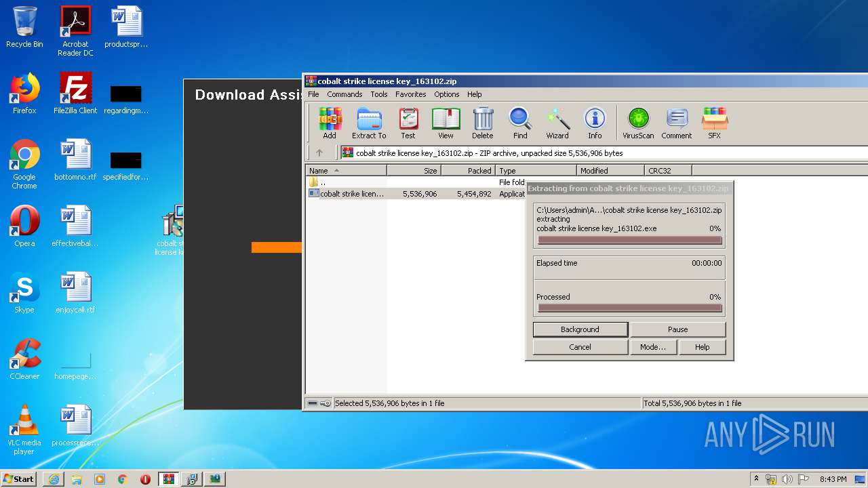Open the Commands menu
Screen dimensions: 868x488
tap(344, 94)
